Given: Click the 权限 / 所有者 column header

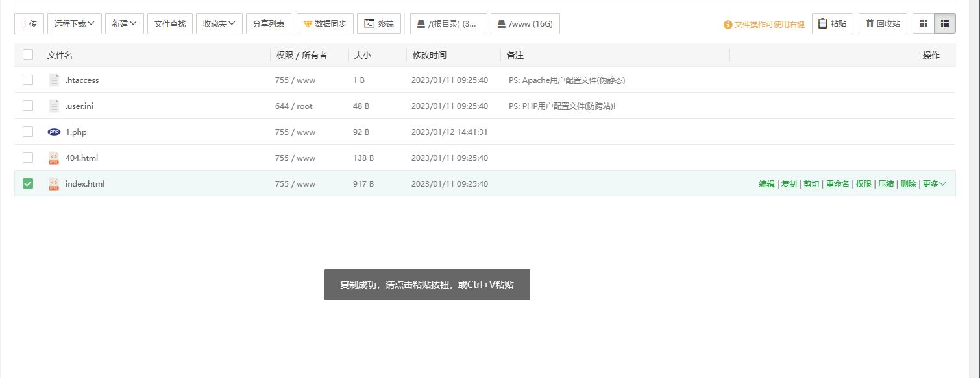Looking at the screenshot, I should [301, 55].
